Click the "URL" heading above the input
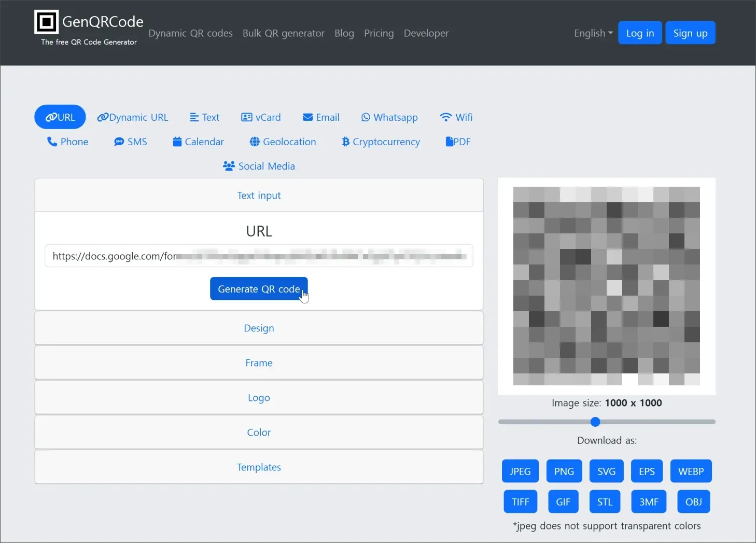 click(259, 231)
